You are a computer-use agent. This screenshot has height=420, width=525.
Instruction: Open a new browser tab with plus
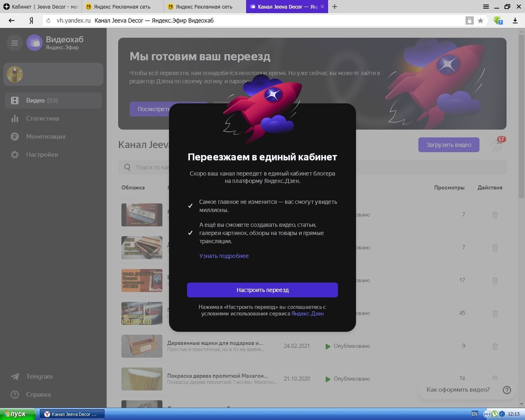(335, 7)
